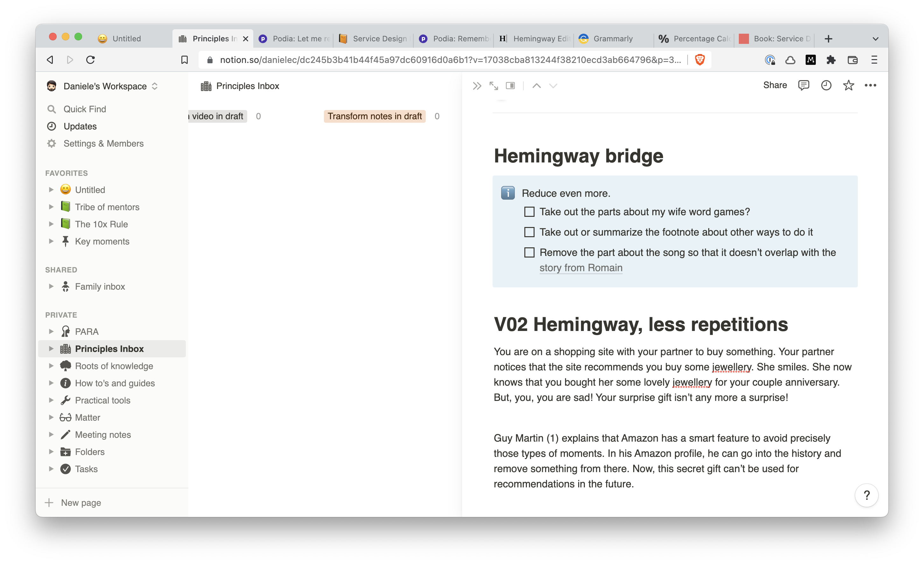Expand the PARA page in sidebar
924x564 pixels.
(51, 332)
